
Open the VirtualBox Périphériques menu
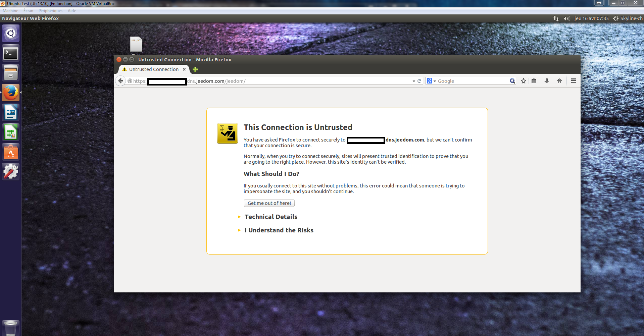click(x=50, y=11)
